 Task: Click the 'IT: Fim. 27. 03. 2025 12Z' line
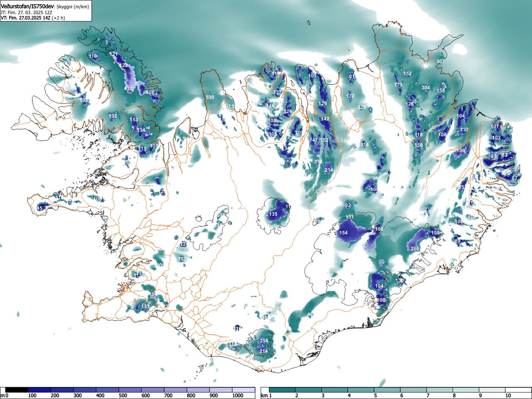pos(26,13)
